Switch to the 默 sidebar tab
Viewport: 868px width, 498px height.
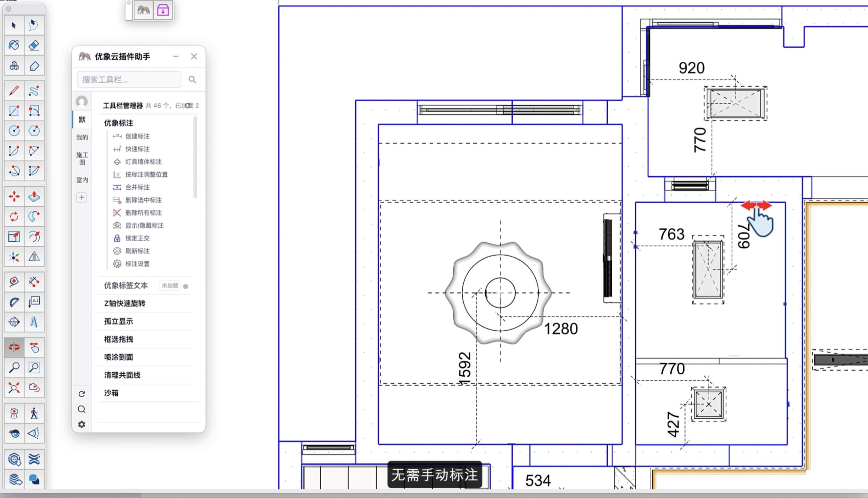pos(82,119)
